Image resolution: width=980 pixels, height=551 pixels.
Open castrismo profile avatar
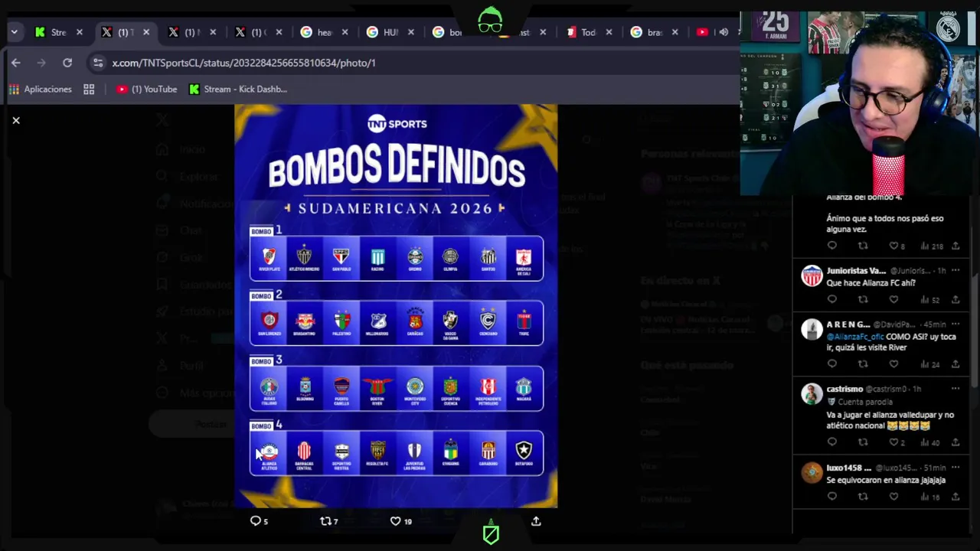pyautogui.click(x=812, y=394)
